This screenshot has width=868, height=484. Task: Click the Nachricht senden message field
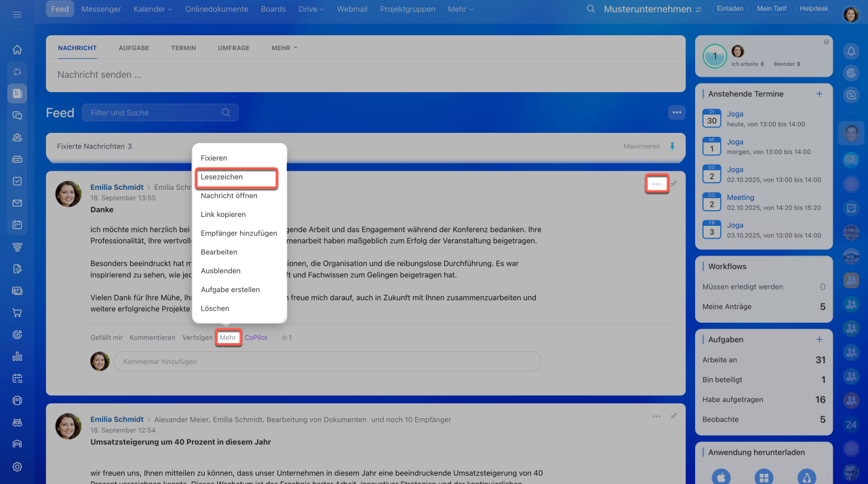(366, 75)
